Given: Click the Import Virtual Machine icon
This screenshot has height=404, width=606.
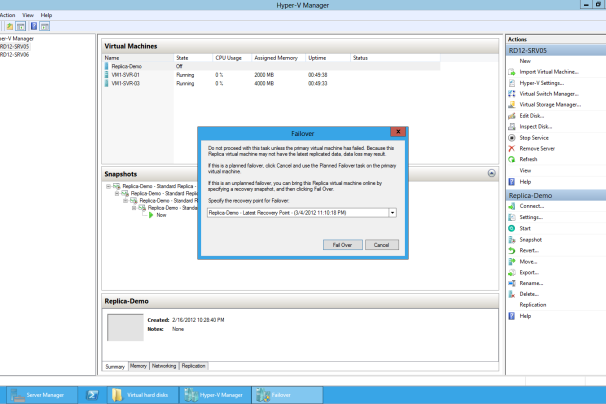Looking at the screenshot, I should 512,72.
